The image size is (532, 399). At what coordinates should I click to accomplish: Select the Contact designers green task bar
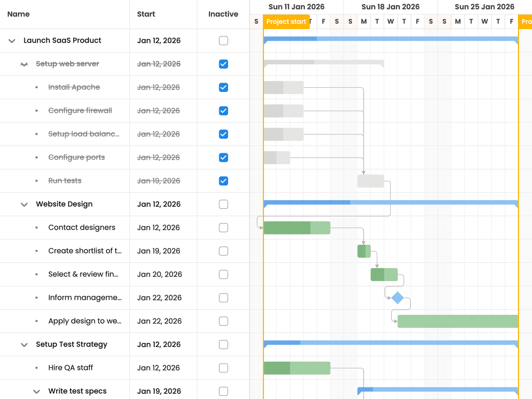(x=297, y=228)
